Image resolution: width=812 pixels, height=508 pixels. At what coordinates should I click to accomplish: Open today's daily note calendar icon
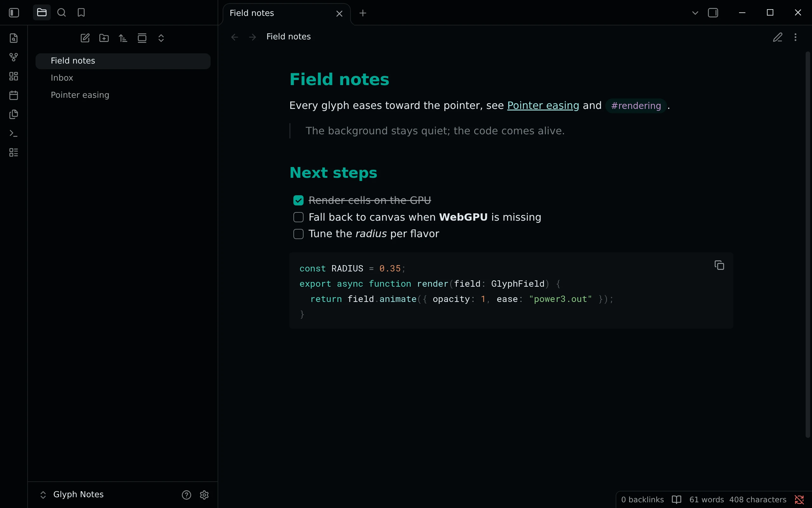pos(14,95)
